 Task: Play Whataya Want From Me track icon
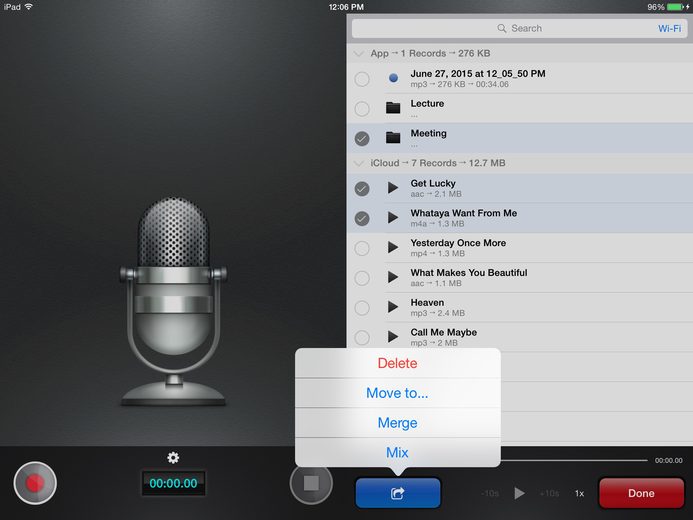pyautogui.click(x=393, y=217)
